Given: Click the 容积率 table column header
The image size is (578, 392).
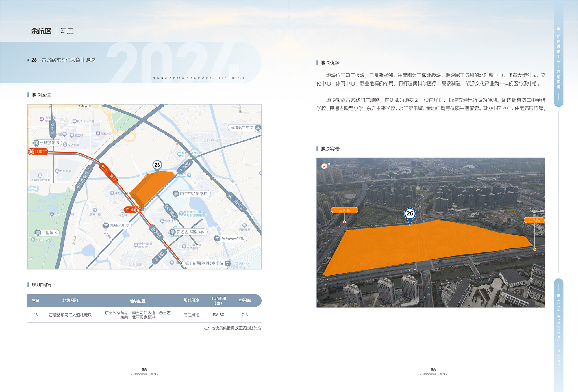Looking at the screenshot, I should click(x=245, y=300).
